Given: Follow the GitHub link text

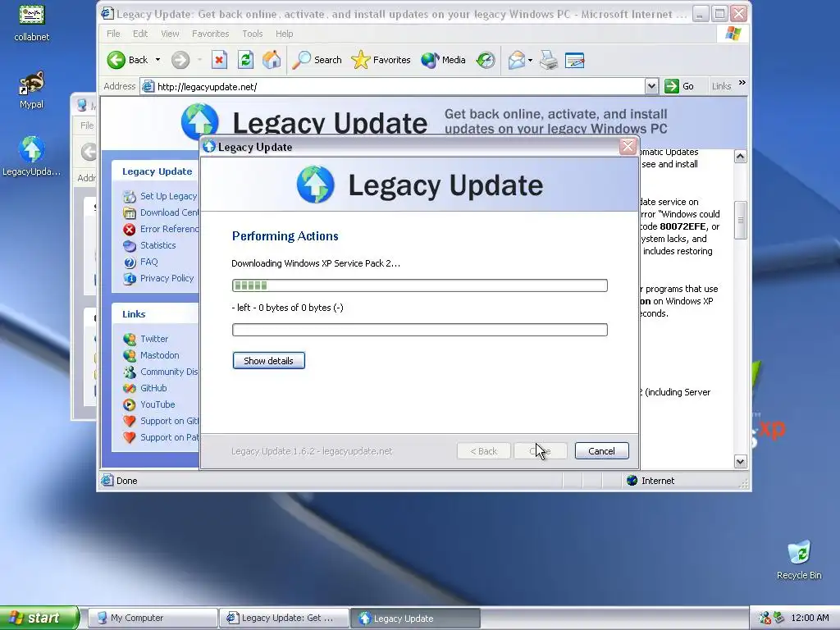Looking at the screenshot, I should tap(153, 388).
